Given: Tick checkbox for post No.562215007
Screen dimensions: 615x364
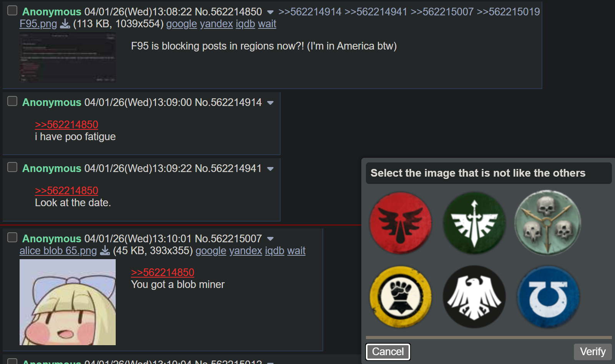Looking at the screenshot, I should [12, 237].
